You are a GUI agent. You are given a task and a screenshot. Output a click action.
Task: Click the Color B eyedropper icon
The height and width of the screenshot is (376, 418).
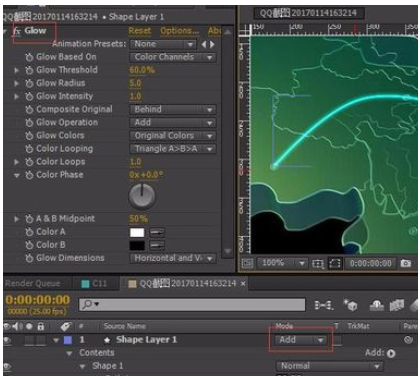point(157,246)
